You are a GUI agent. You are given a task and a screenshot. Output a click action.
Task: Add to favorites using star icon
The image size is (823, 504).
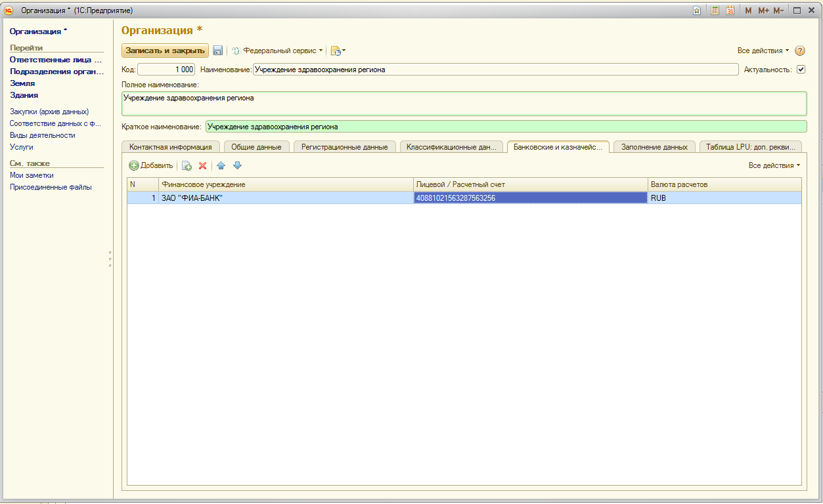(697, 10)
